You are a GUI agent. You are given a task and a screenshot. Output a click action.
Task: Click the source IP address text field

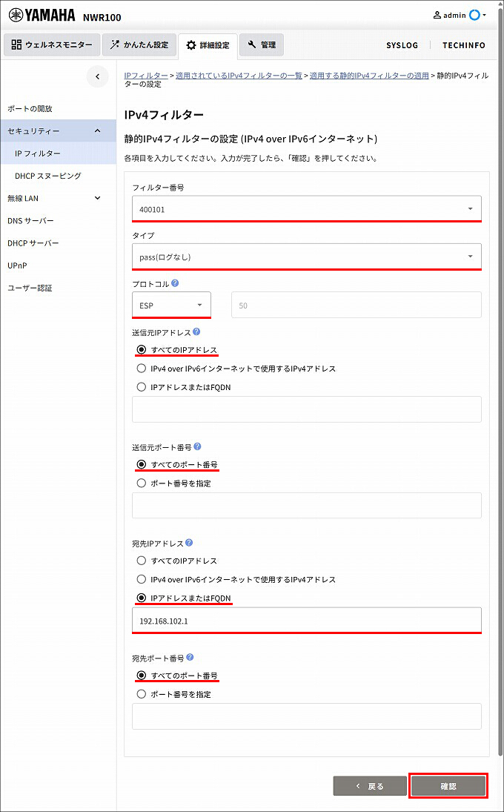click(306, 409)
